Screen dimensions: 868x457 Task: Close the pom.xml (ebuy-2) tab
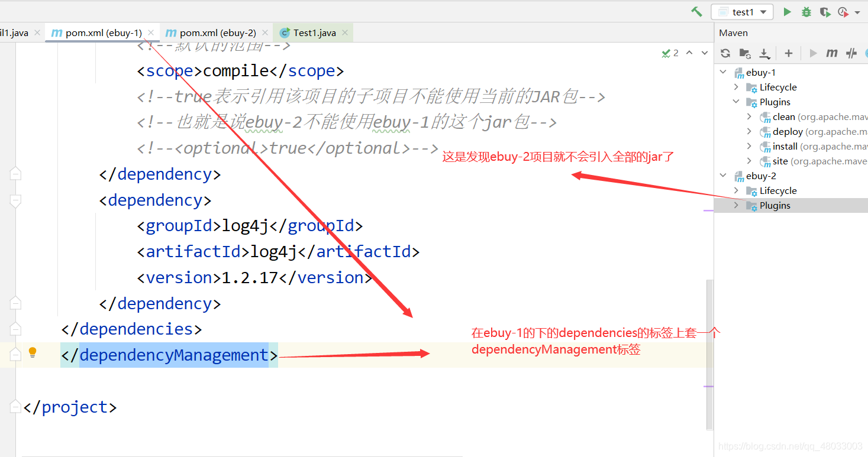264,33
